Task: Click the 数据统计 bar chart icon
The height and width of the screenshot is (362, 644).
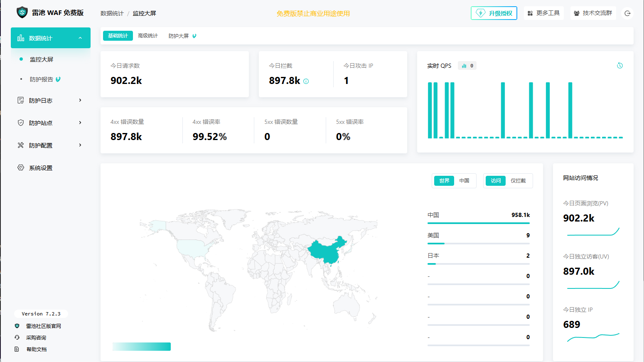Action: tap(21, 38)
